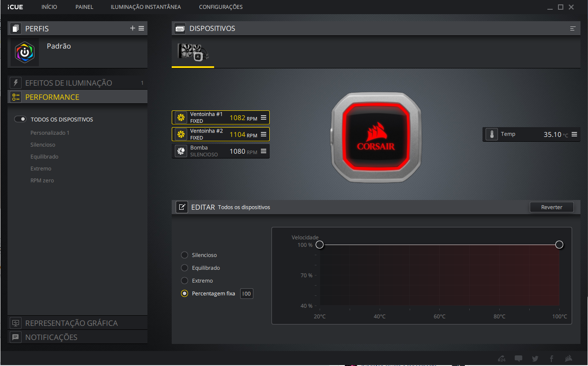Open Bomba options menu
588x366 pixels.
[264, 151]
